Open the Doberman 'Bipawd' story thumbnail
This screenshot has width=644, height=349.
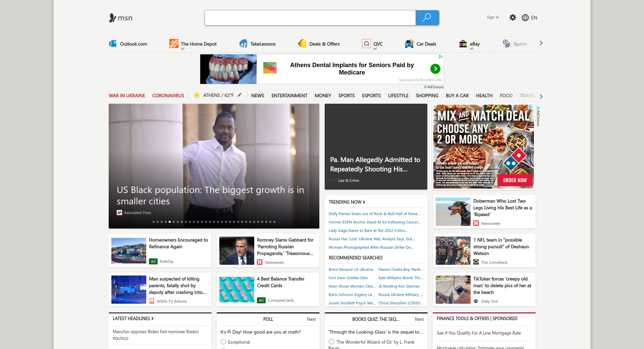pos(453,212)
